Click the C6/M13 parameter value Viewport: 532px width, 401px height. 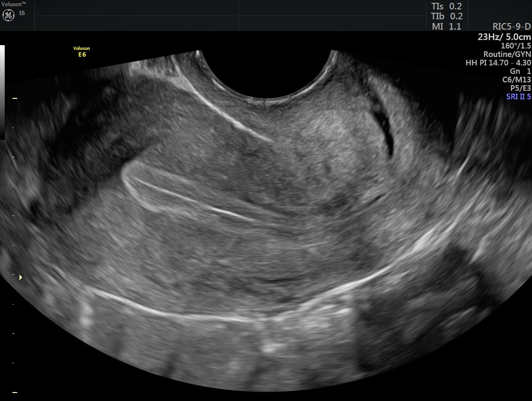pos(516,80)
